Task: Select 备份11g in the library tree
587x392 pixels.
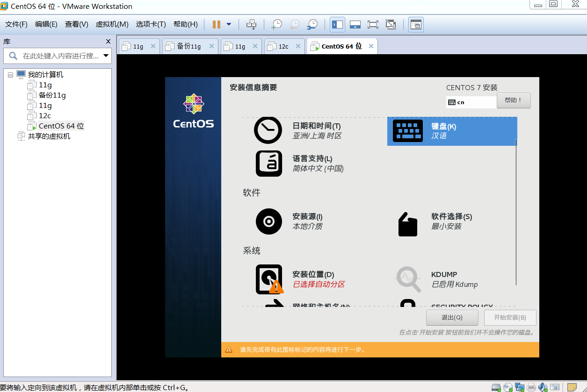Action: (52, 95)
